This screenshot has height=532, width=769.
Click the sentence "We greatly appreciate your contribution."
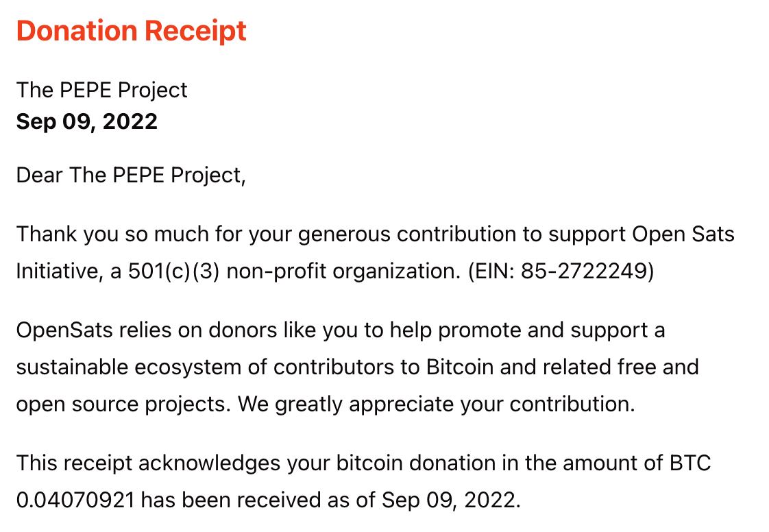[x=437, y=404]
